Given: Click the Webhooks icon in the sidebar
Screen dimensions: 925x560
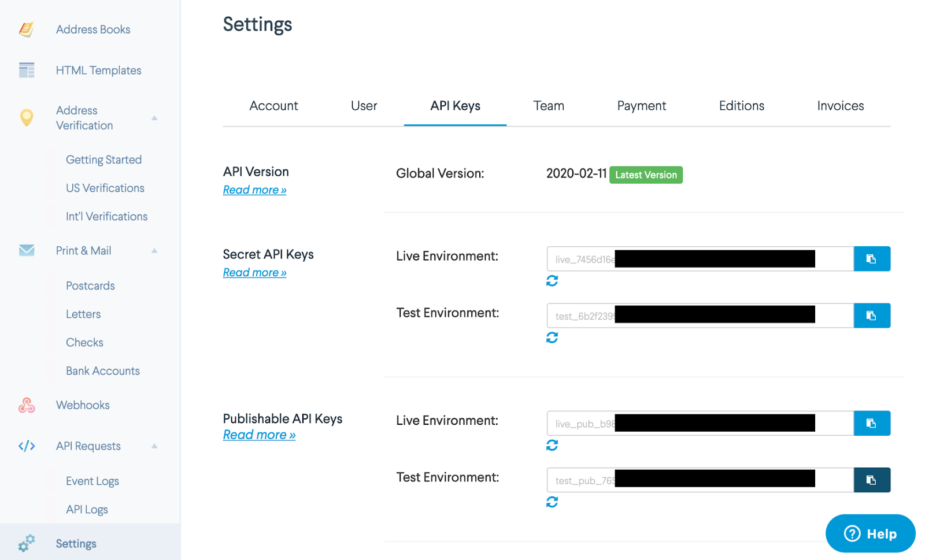Looking at the screenshot, I should (x=27, y=406).
